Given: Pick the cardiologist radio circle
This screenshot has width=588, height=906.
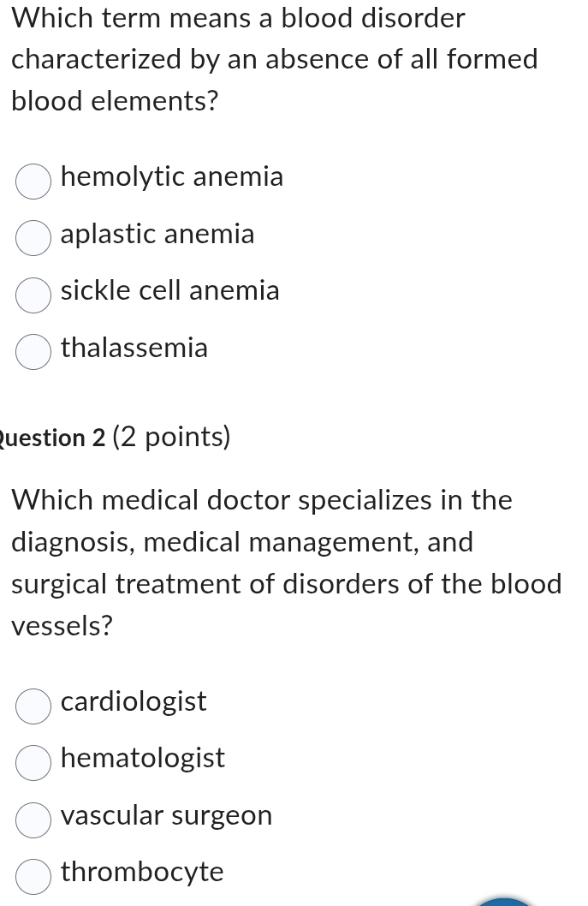Looking at the screenshot, I should pos(33,706).
